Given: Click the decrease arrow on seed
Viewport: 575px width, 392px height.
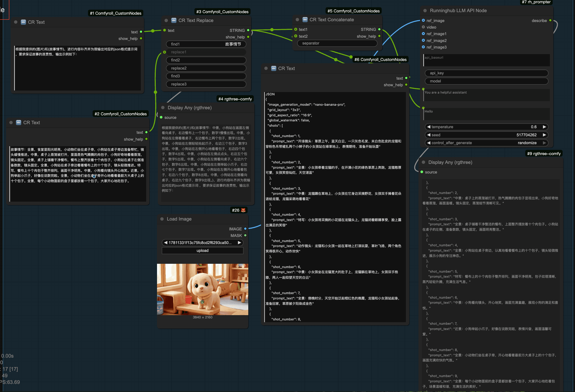Looking at the screenshot, I should pyautogui.click(x=429, y=135).
